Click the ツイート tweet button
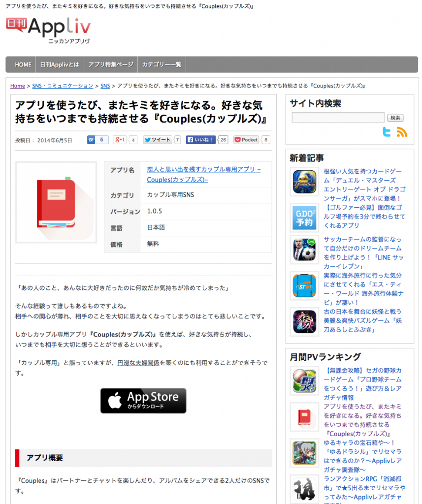This screenshot has height=504, width=422. 158,140
